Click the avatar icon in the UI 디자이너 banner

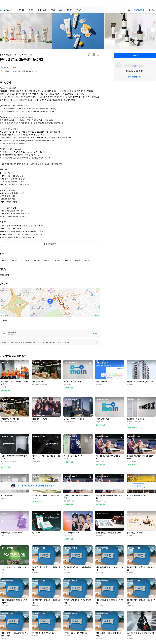pyautogui.click(x=13, y=486)
